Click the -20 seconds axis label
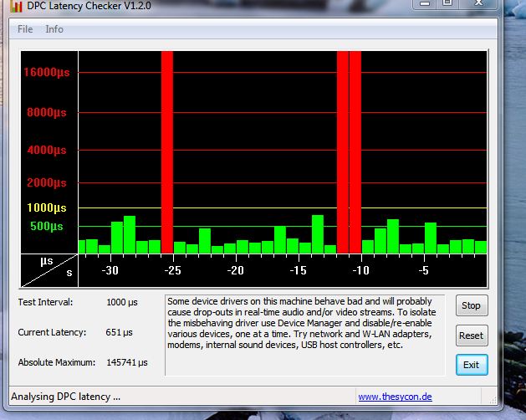 [236, 270]
